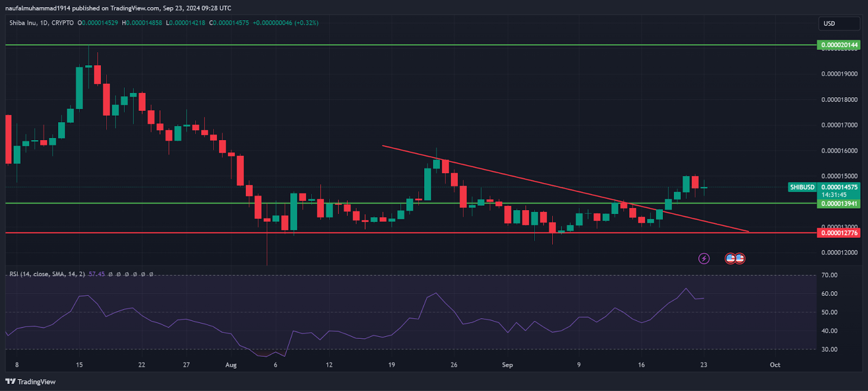Click the 30.00 RSI scale value
868x391 pixels.
coord(829,349)
